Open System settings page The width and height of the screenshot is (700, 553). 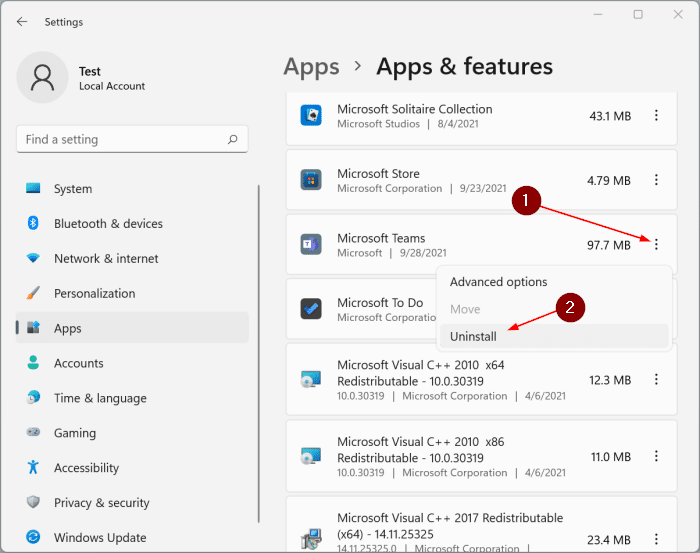click(x=132, y=188)
